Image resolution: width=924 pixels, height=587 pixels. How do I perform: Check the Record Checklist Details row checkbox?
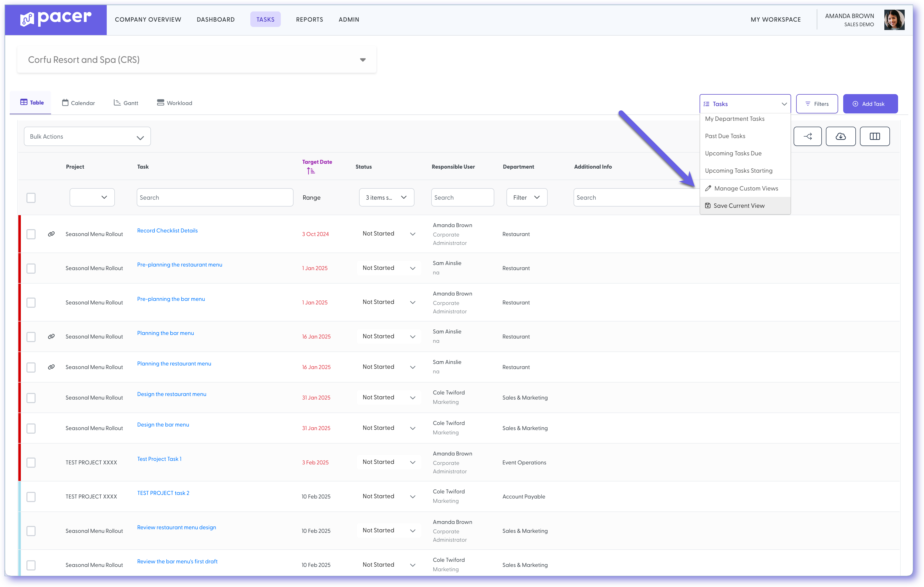click(31, 234)
